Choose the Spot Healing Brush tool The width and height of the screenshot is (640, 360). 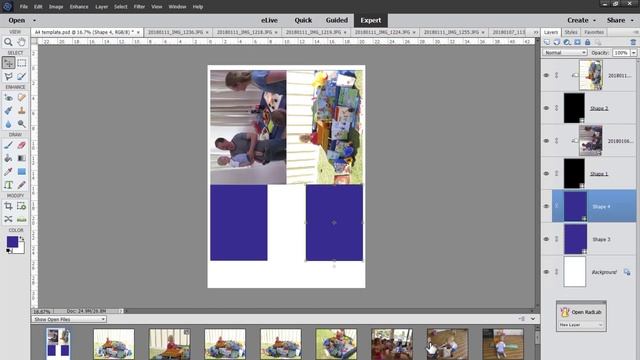[x=22, y=98]
